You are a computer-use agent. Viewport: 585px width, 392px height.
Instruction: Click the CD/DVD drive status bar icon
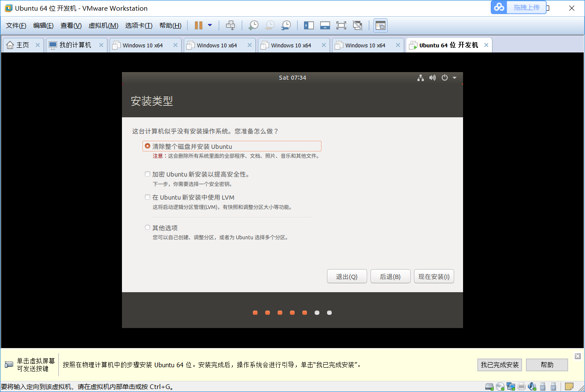point(501,387)
